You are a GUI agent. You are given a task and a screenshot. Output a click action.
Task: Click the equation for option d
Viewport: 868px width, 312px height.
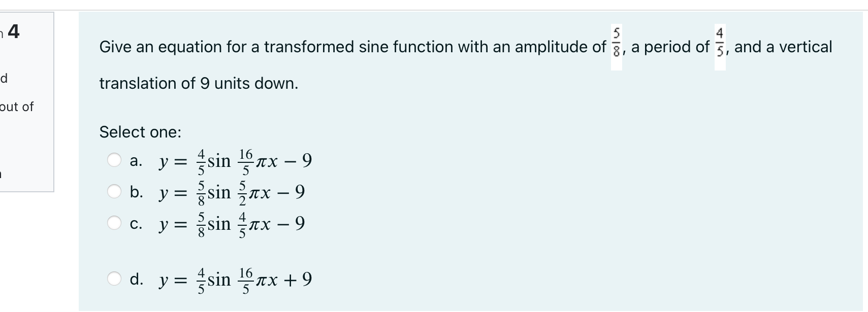(235, 278)
